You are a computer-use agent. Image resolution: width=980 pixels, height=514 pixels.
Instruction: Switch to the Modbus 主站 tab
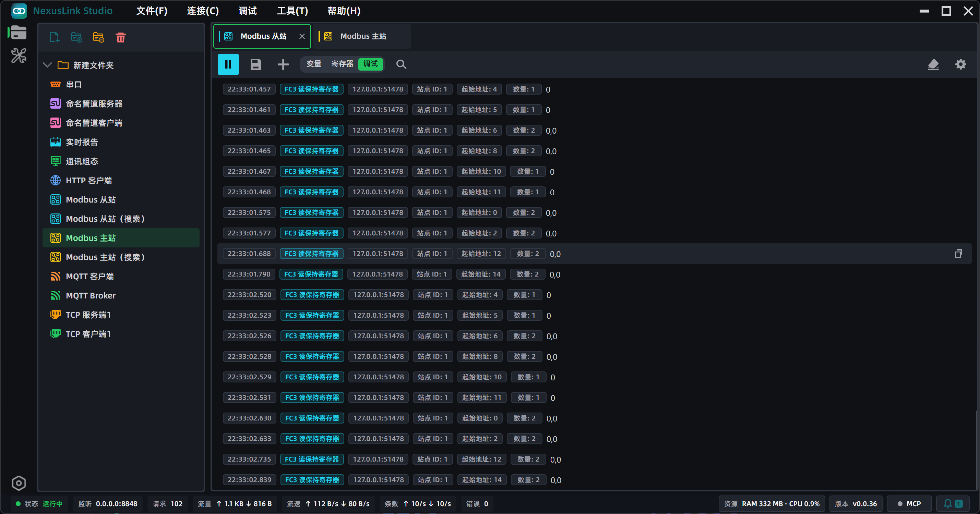[x=362, y=36]
